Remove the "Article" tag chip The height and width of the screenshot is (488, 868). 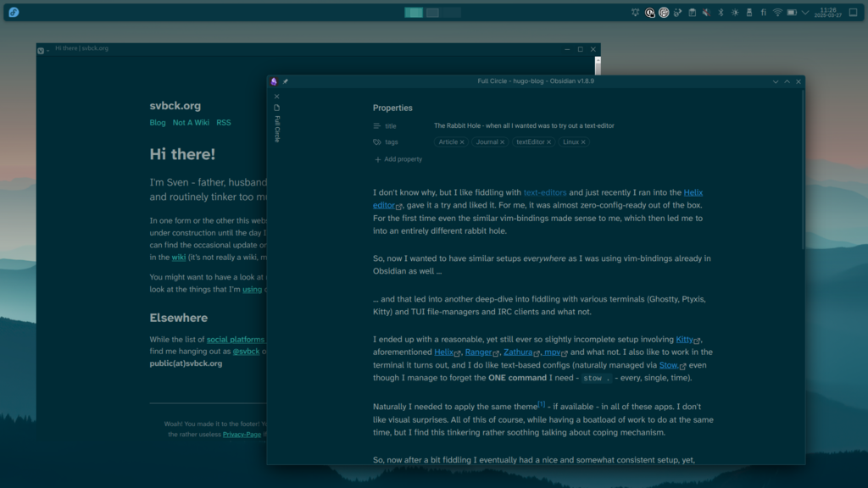[461, 141]
